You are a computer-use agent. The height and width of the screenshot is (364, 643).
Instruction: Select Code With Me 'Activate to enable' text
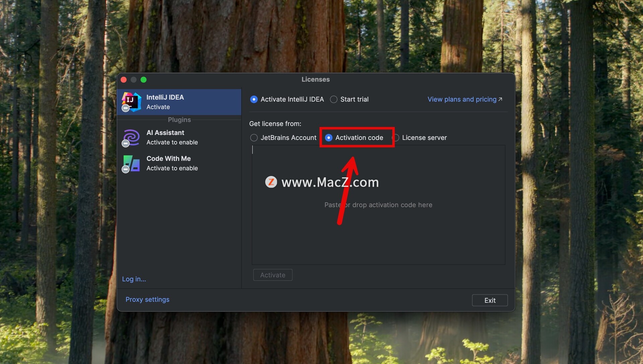point(172,168)
